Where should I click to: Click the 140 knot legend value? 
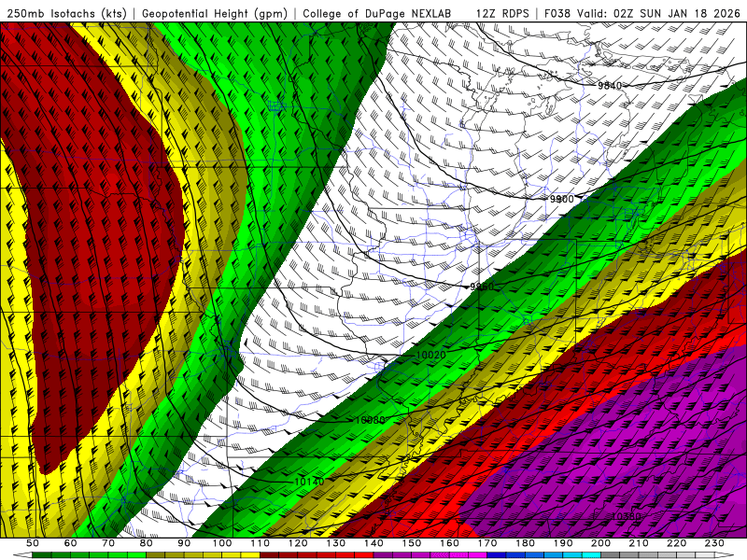click(373, 543)
